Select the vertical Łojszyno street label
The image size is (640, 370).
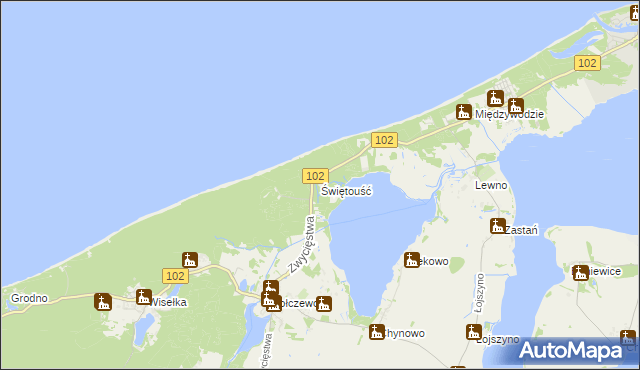[480, 293]
